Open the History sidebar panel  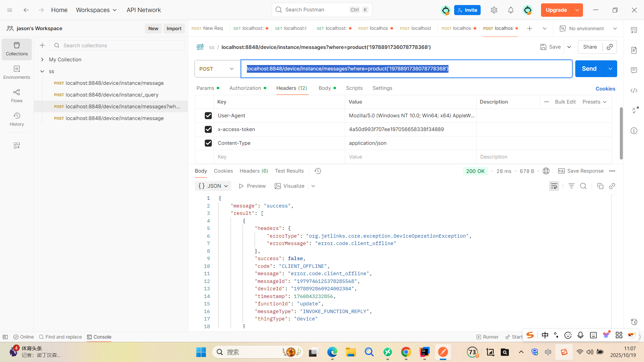(16, 119)
